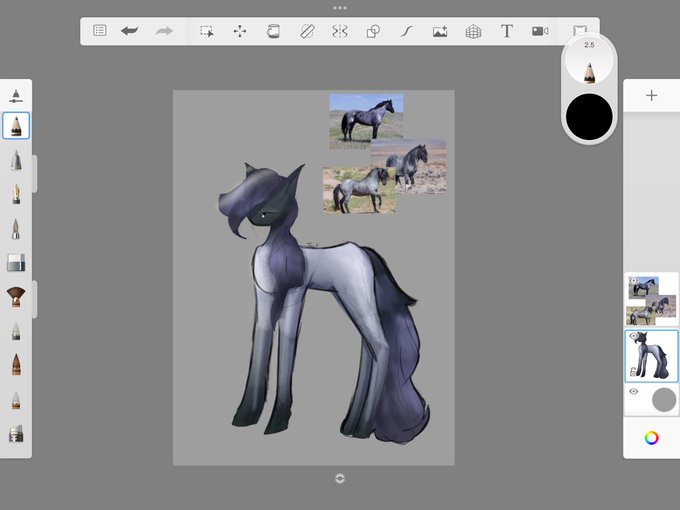Open the black color puck

pos(589,117)
